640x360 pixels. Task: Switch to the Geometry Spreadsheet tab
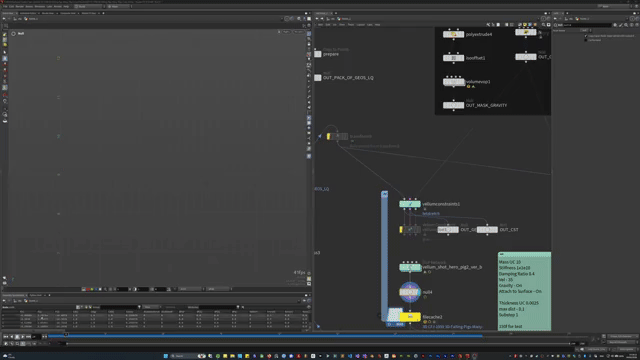coord(13,295)
